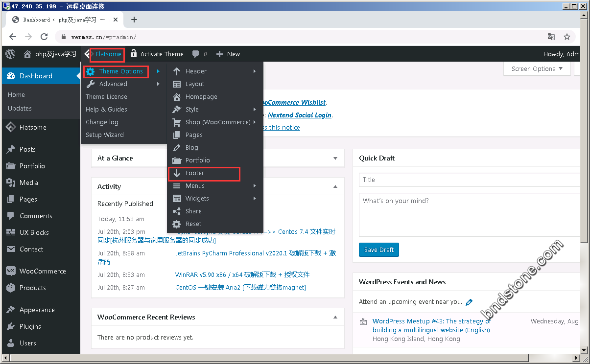Open Theme Options submenu entry

[x=121, y=71]
